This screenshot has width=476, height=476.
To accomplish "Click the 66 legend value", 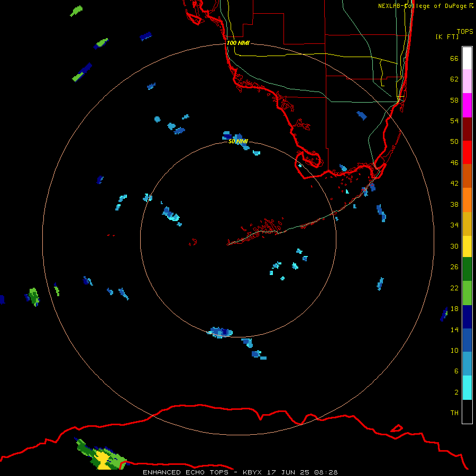I will pos(454,58).
